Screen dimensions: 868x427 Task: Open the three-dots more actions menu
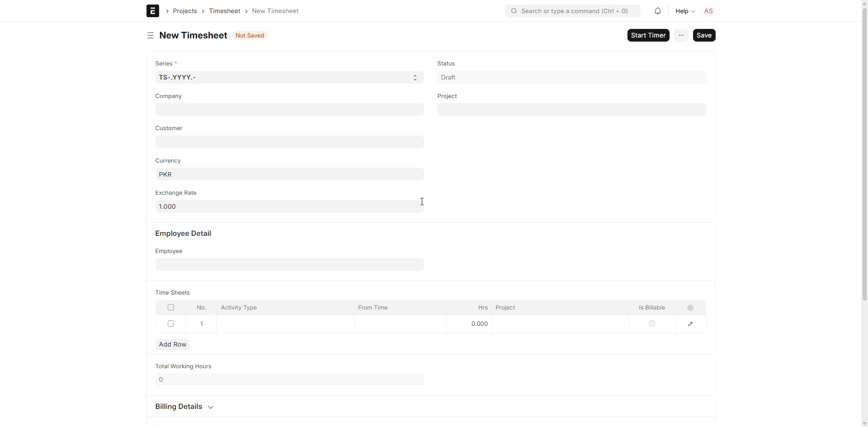(681, 35)
